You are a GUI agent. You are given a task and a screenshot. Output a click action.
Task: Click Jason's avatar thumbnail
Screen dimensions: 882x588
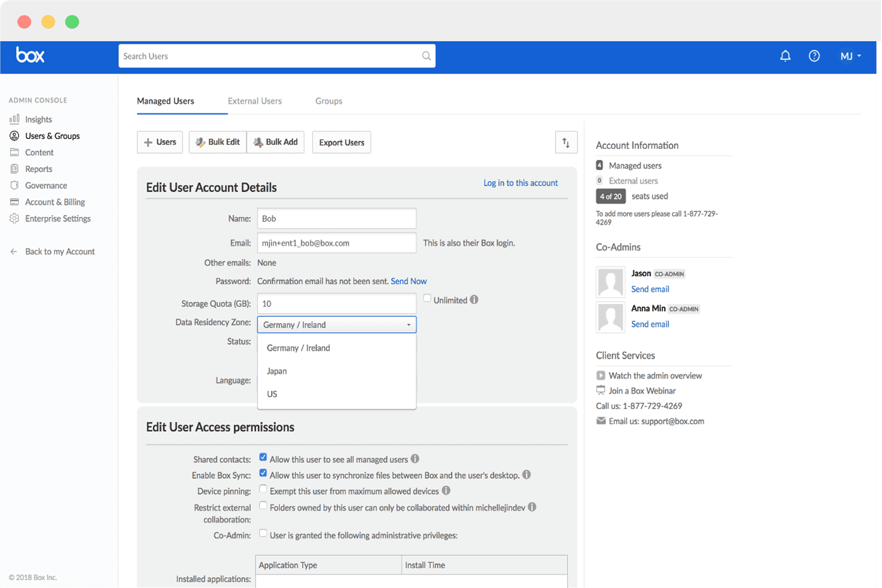[x=611, y=282]
